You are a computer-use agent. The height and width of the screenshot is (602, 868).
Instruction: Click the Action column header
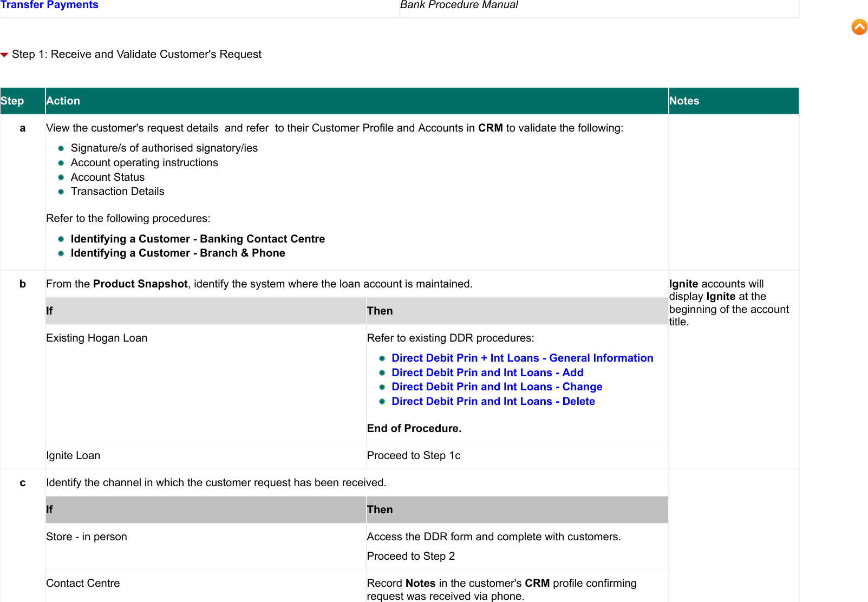[63, 101]
